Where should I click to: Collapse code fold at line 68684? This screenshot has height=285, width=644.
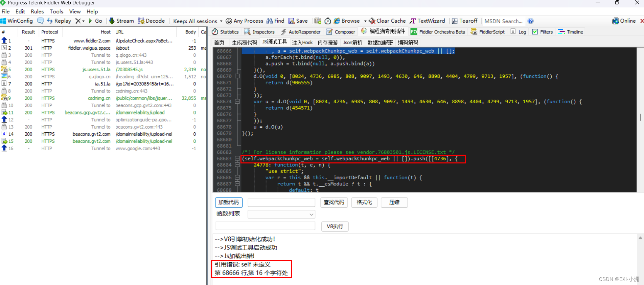pos(237,165)
